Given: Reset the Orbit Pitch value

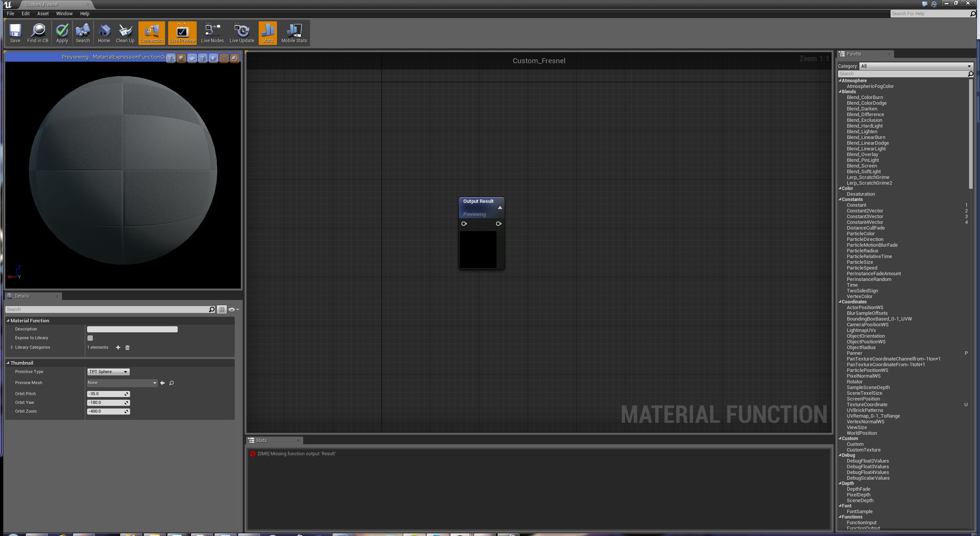Looking at the screenshot, I should 127,394.
